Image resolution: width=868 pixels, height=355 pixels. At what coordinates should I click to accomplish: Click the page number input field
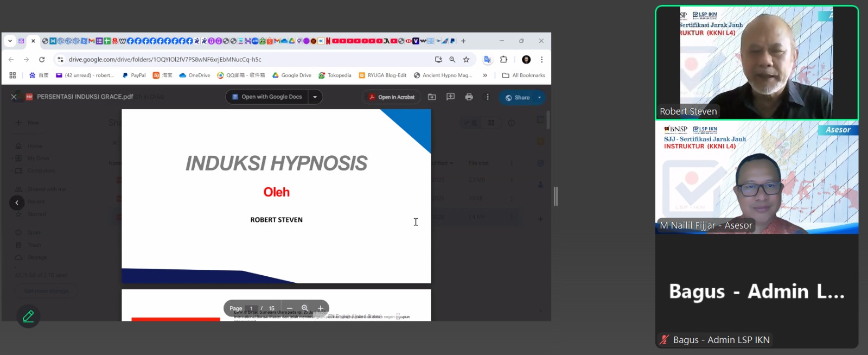tap(251, 308)
